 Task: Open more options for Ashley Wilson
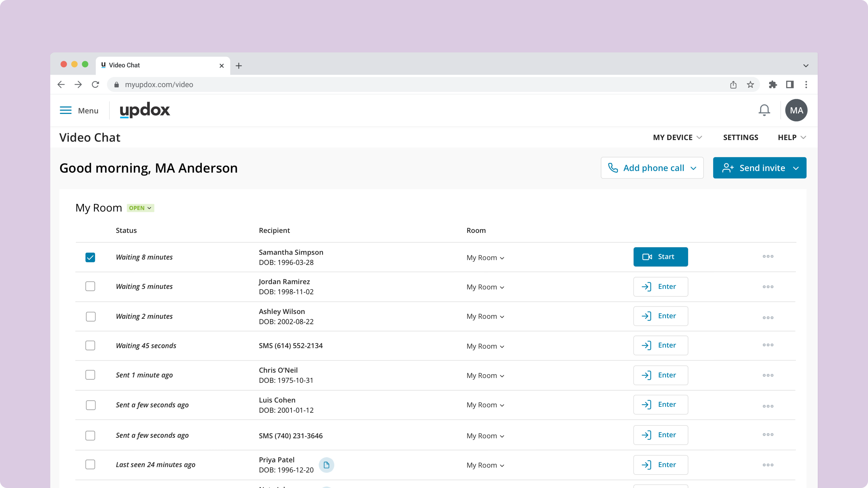tap(768, 318)
